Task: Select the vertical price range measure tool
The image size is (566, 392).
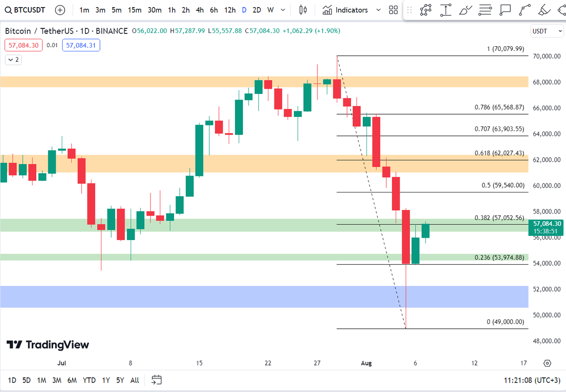Action: point(446,10)
